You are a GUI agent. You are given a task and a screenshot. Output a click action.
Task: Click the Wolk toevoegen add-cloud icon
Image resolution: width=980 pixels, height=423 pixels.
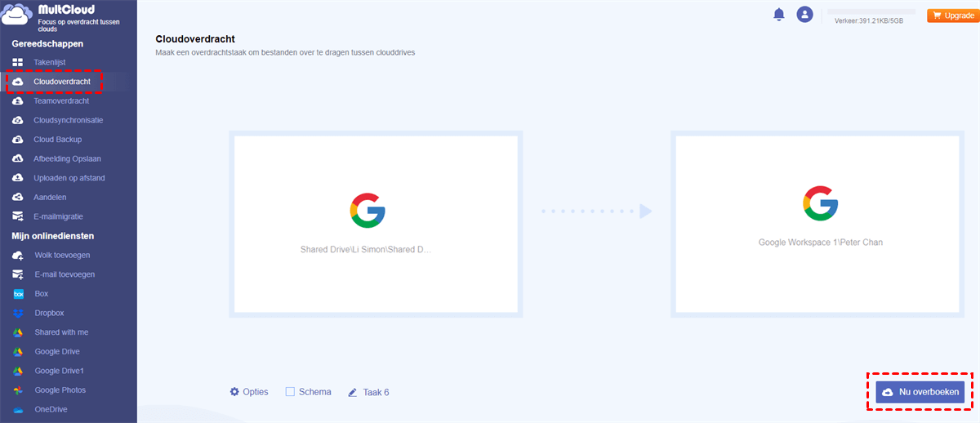pyautogui.click(x=18, y=256)
